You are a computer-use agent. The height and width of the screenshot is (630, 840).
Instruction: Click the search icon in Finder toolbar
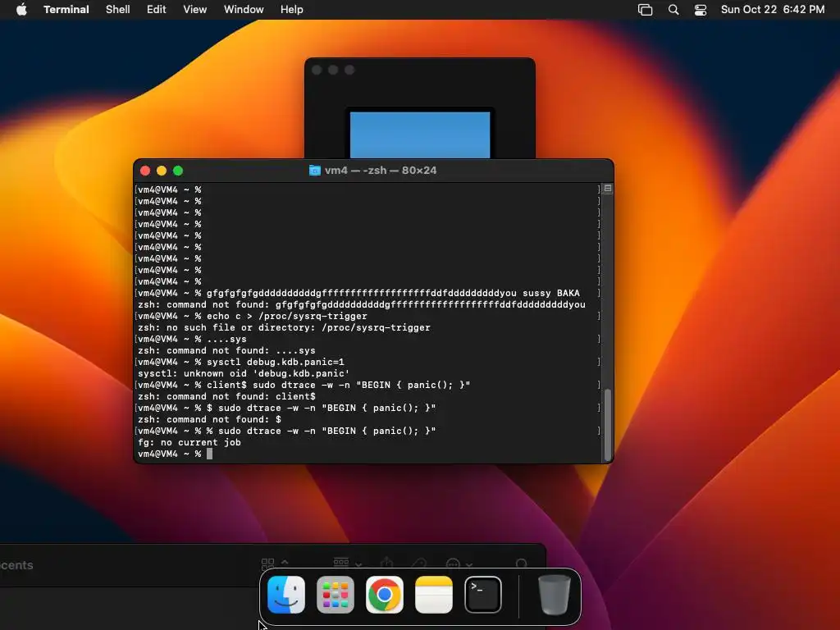point(521,564)
